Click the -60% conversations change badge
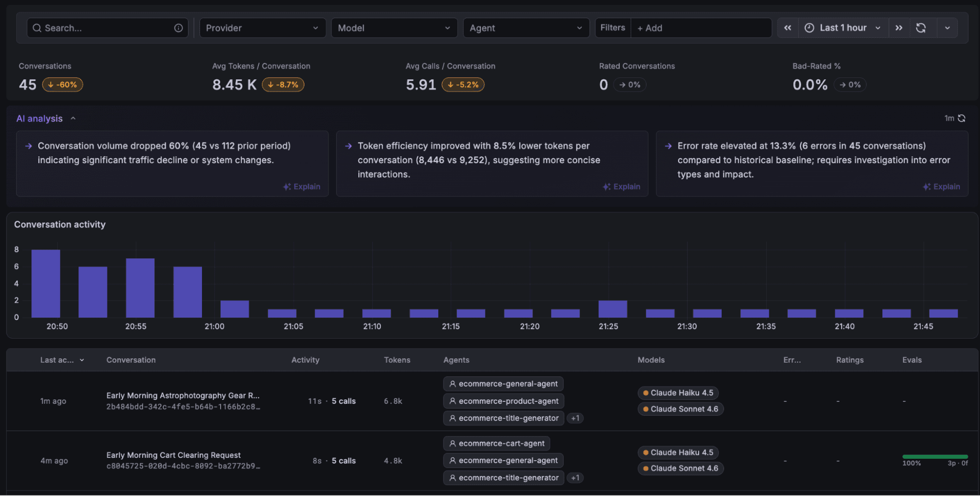980x496 pixels. point(63,84)
